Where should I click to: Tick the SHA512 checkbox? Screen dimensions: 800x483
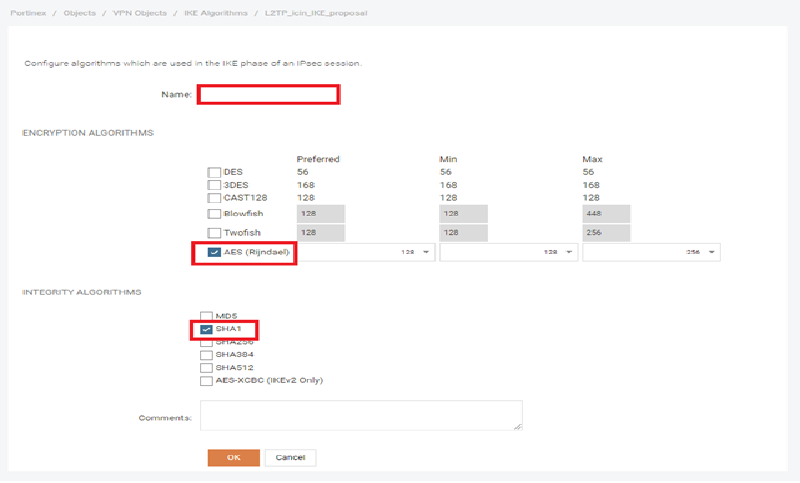click(x=207, y=368)
